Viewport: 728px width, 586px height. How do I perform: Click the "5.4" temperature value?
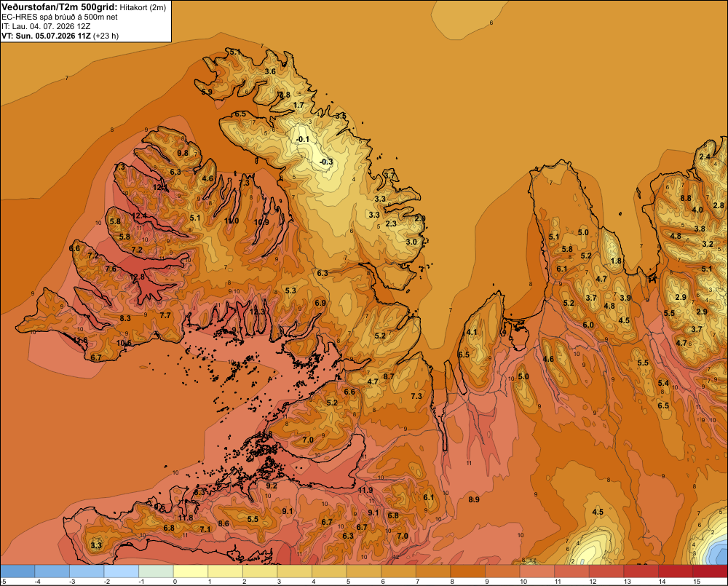(663, 383)
